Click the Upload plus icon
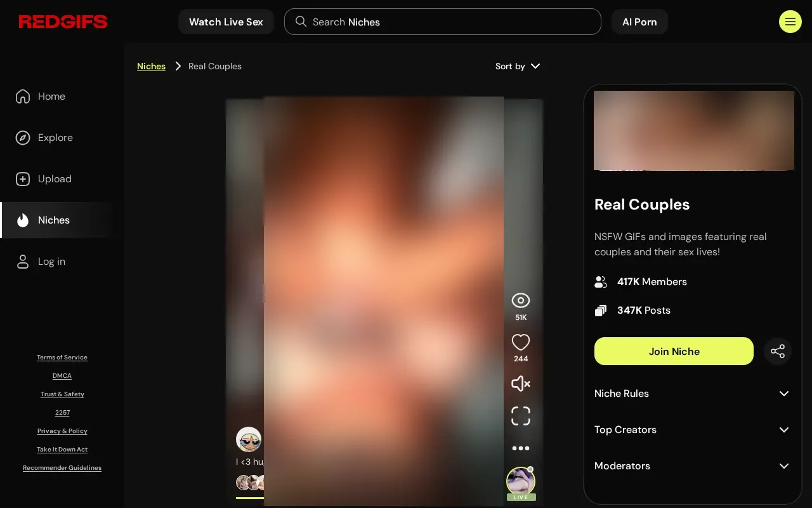Viewport: 812px width, 508px height. [x=23, y=179]
